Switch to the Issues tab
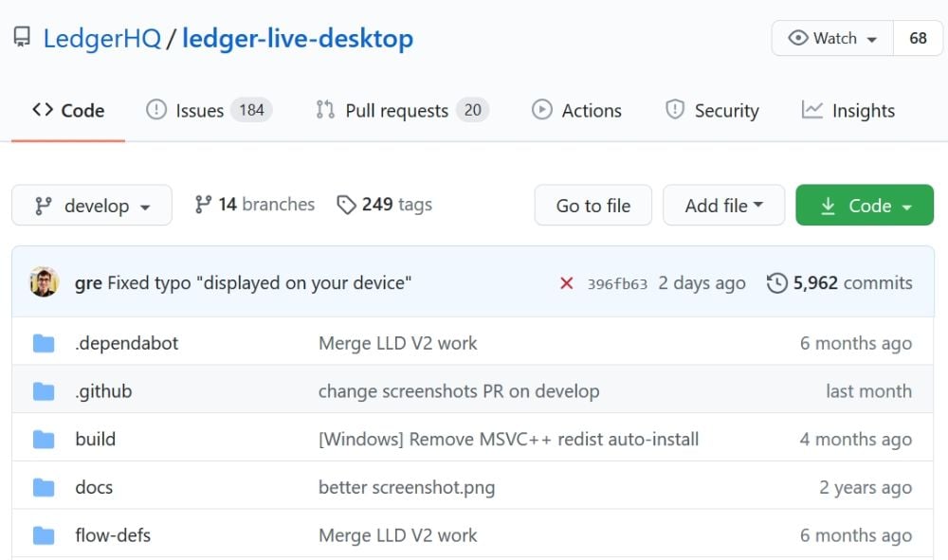The width and height of the screenshot is (948, 560). pyautogui.click(x=209, y=111)
